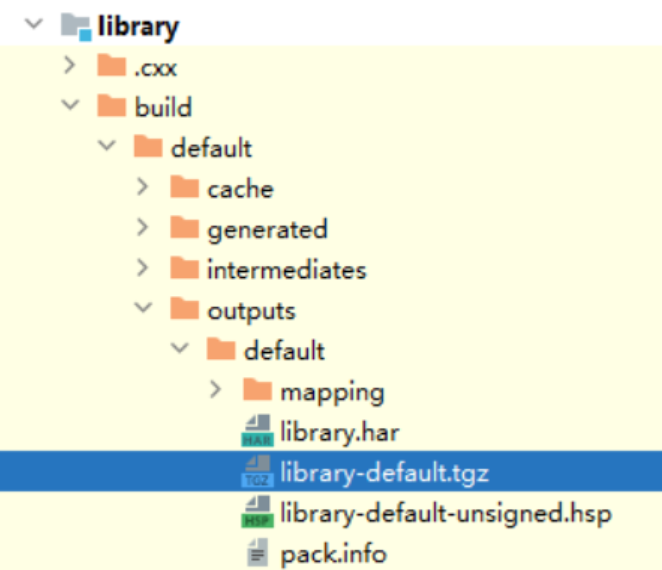Expand the generated folder arrow
Image resolution: width=662 pixels, height=570 pixels.
[142, 229]
